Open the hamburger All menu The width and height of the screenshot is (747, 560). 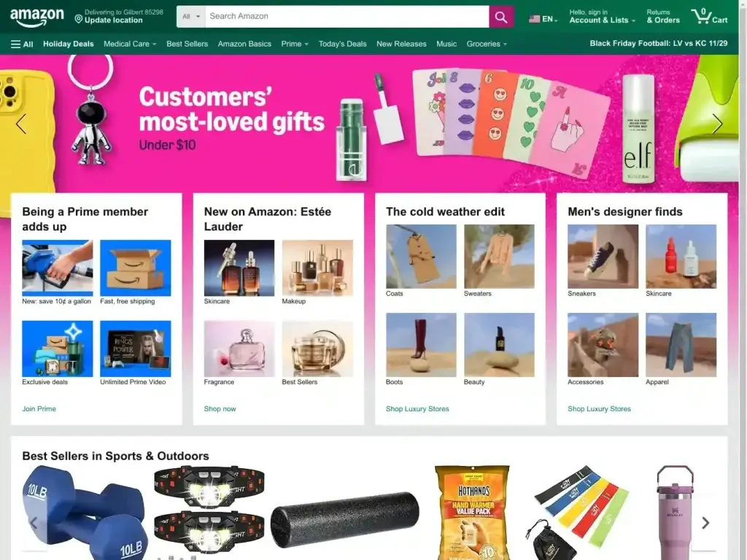pos(22,44)
